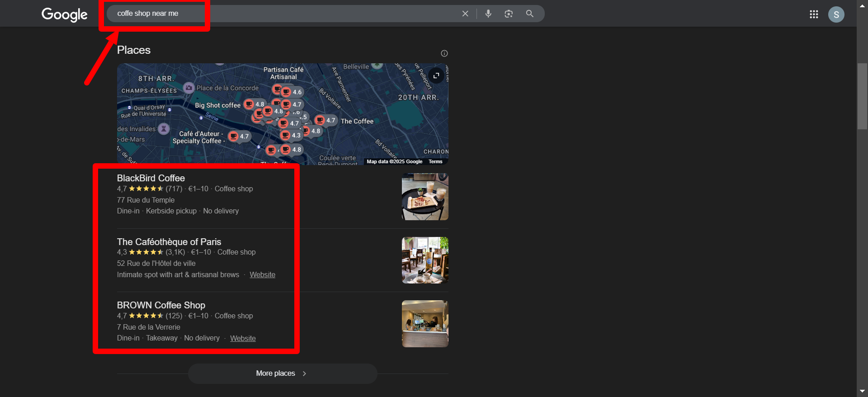The image size is (868, 397).
Task: Open BROWN Coffee Shop photo thumbnail
Action: click(x=425, y=324)
